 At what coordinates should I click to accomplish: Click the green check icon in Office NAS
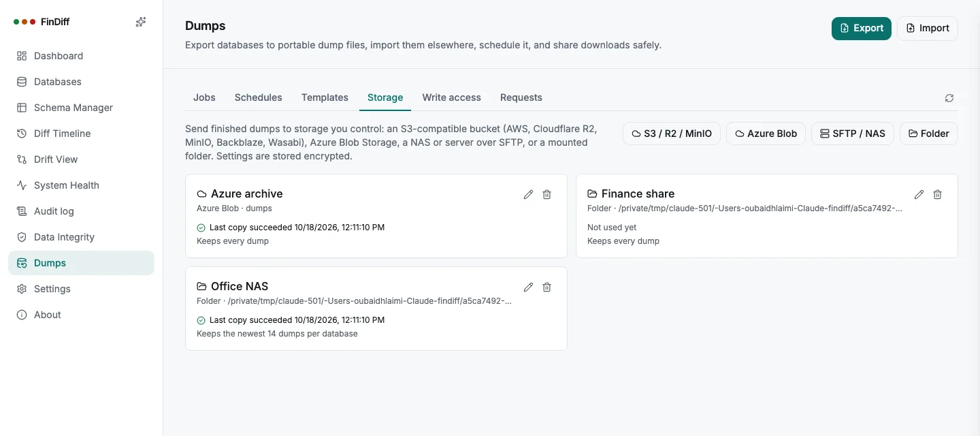pyautogui.click(x=201, y=320)
